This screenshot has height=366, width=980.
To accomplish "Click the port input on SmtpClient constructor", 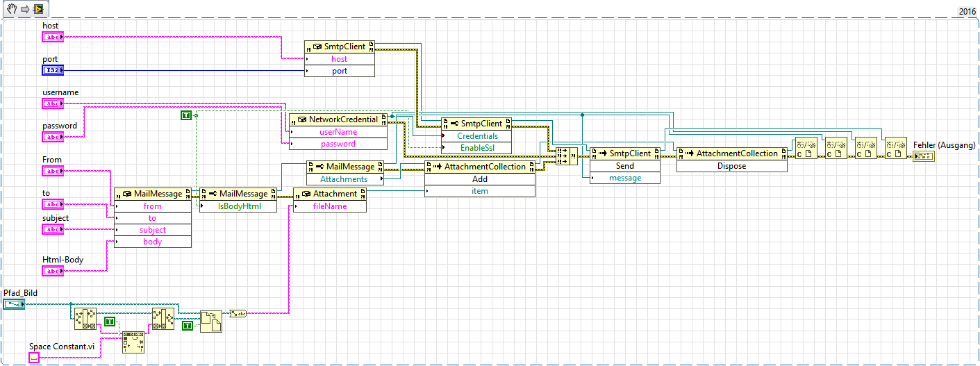I will [x=340, y=71].
